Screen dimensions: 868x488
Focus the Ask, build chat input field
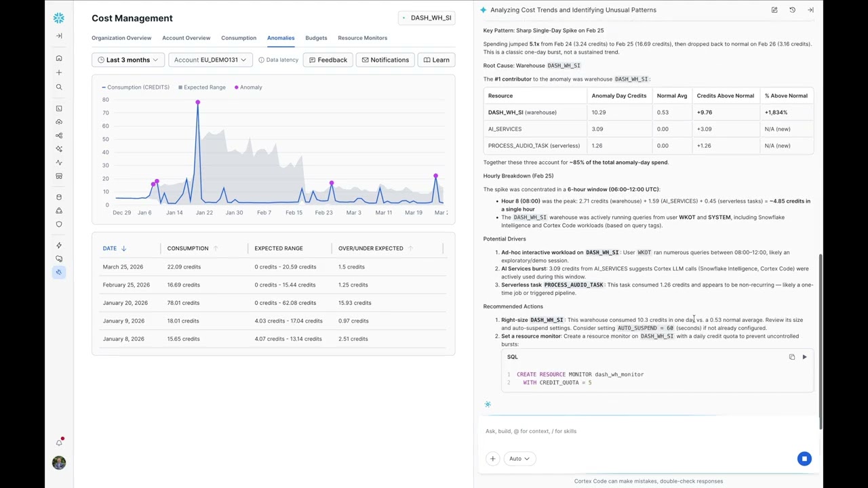coord(648,431)
